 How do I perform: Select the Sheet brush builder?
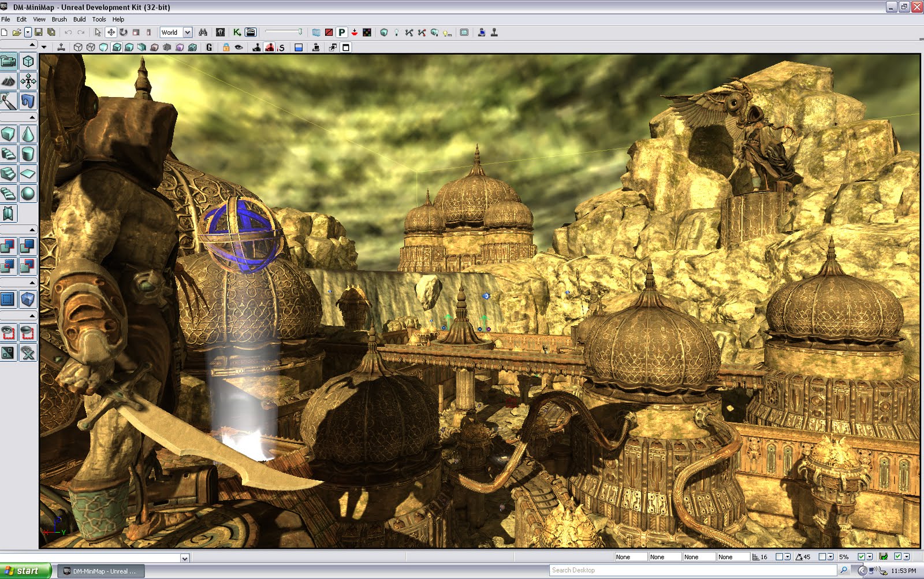pos(28,174)
